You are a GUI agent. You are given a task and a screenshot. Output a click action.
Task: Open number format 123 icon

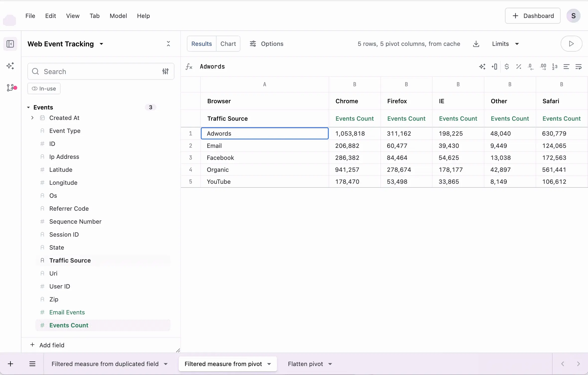click(555, 67)
